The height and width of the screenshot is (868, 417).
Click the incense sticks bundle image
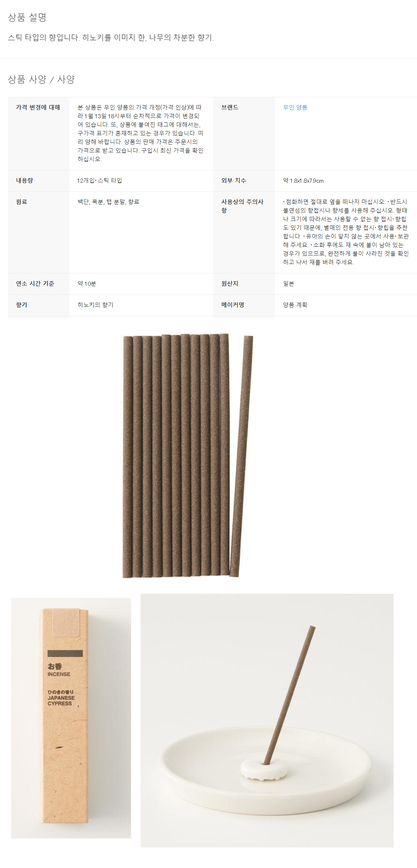click(x=188, y=456)
